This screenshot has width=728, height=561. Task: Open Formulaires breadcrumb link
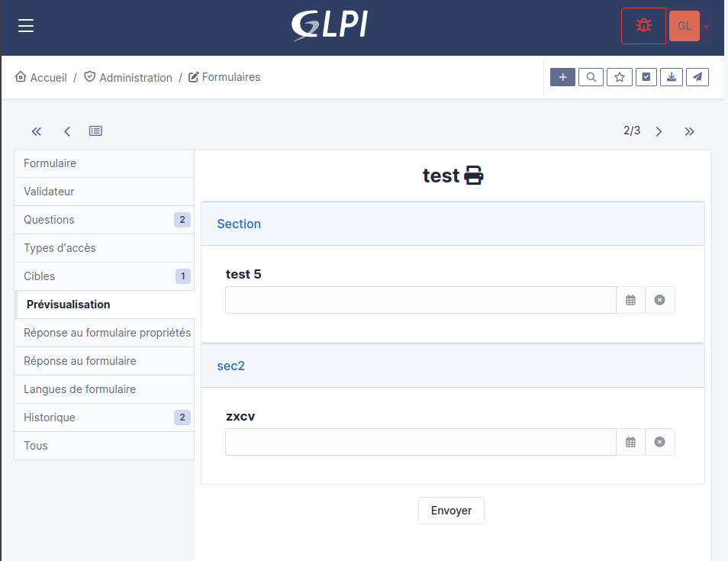(x=224, y=77)
